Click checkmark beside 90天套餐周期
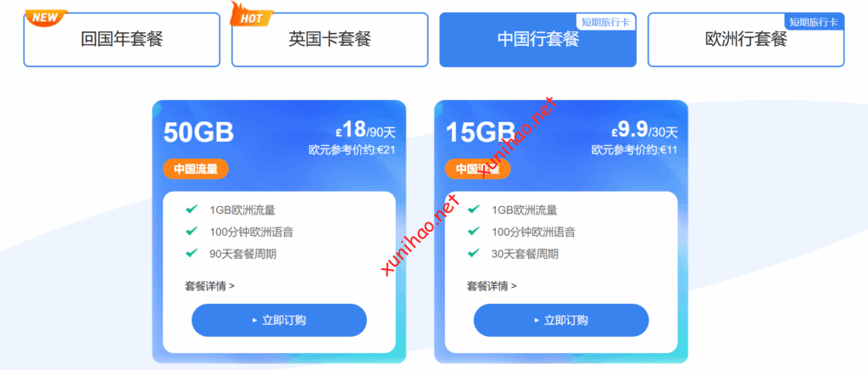 192,254
